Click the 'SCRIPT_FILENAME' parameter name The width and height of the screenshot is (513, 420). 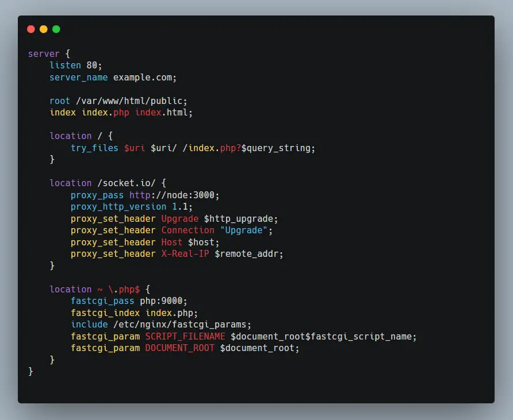click(x=185, y=336)
